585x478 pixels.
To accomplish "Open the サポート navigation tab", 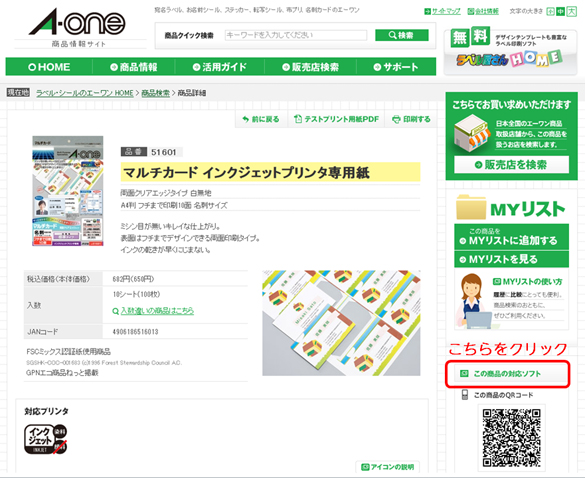I will [x=396, y=67].
